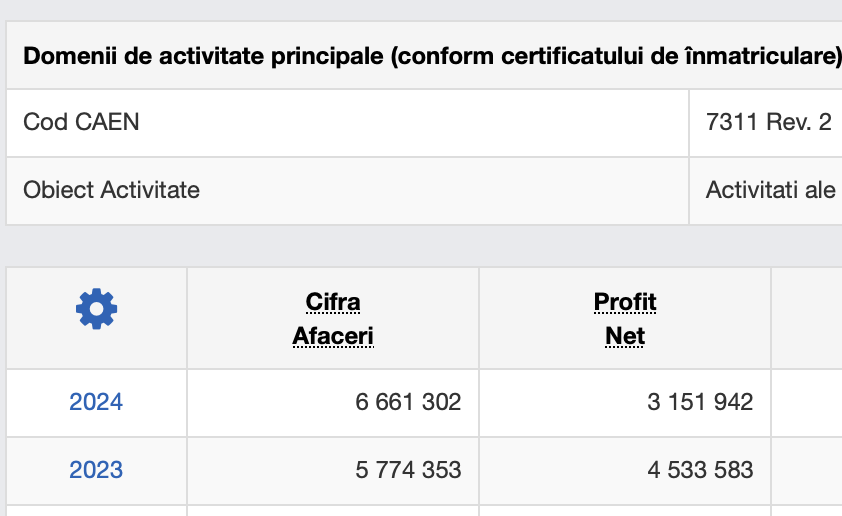
Task: Click the blue settings gear icon
Action: (97, 309)
